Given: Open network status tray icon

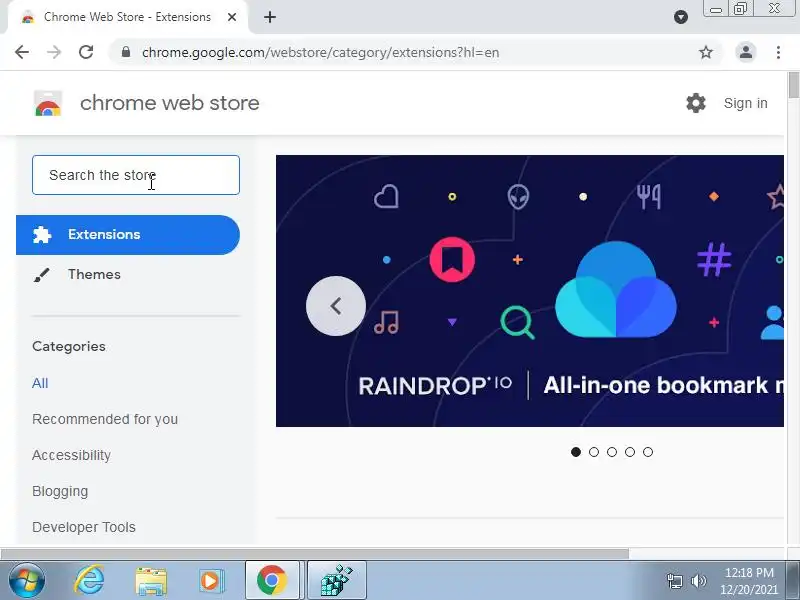Looking at the screenshot, I should pyautogui.click(x=674, y=581).
